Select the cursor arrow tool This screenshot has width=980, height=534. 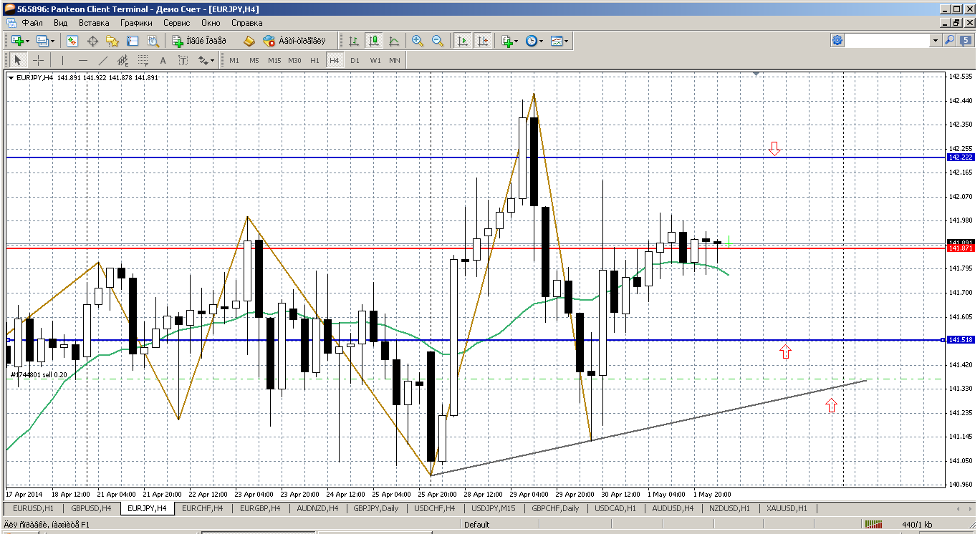tap(18, 60)
